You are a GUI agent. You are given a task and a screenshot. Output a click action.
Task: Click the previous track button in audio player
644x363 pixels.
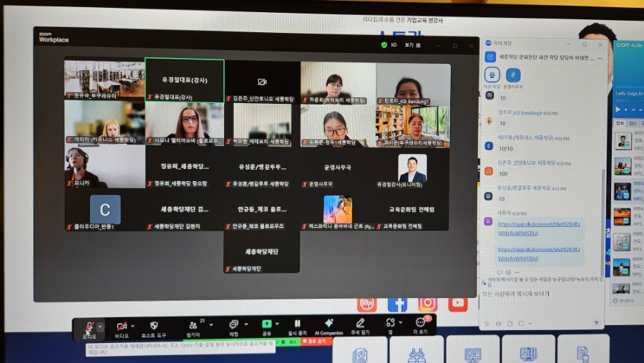[x=634, y=110]
